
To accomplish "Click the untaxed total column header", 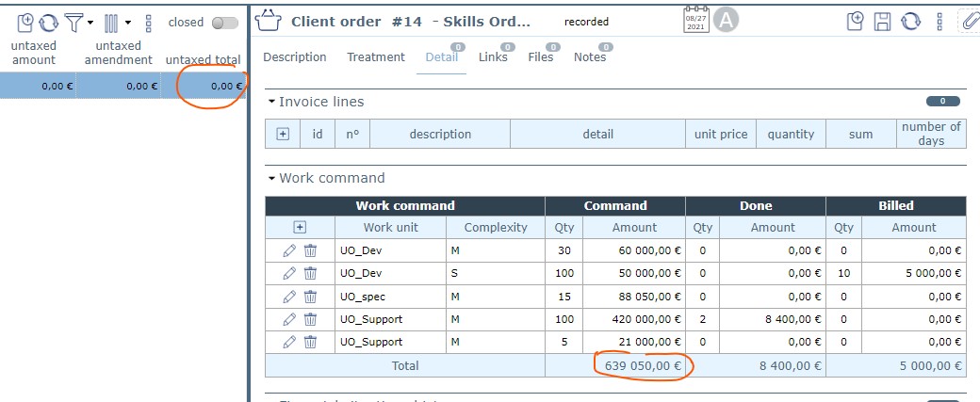I will click(203, 60).
